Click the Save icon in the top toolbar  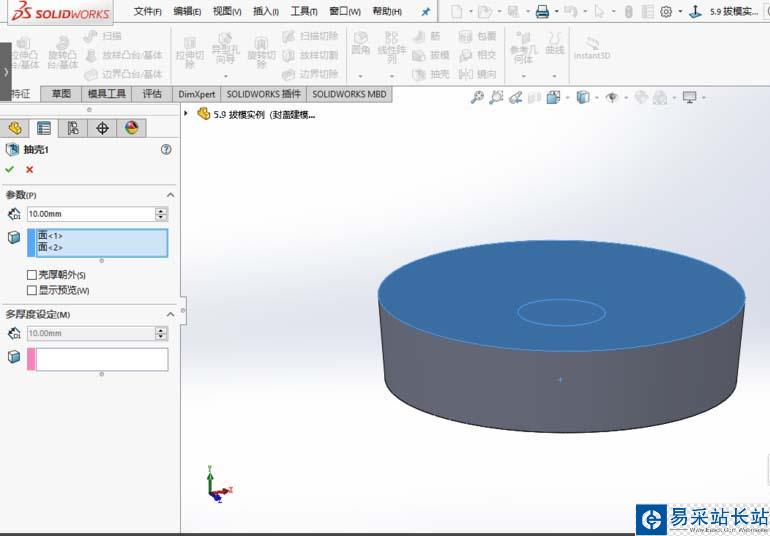(x=513, y=11)
